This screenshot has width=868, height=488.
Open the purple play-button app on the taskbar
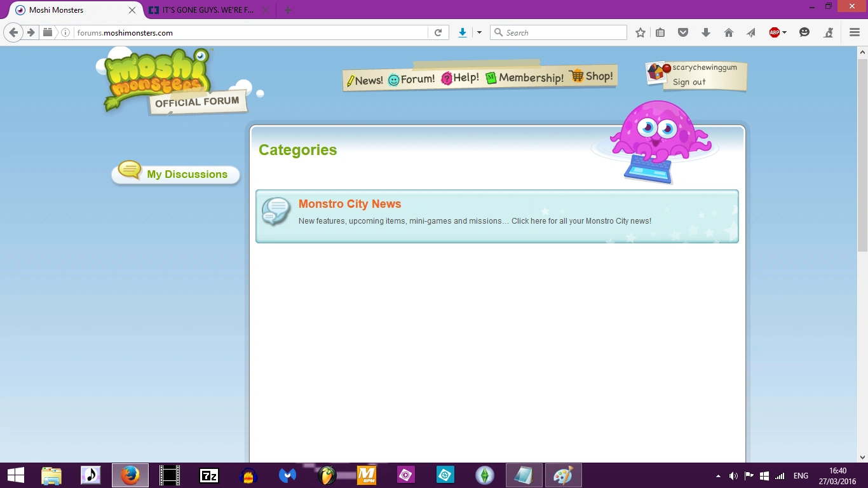coord(406,475)
